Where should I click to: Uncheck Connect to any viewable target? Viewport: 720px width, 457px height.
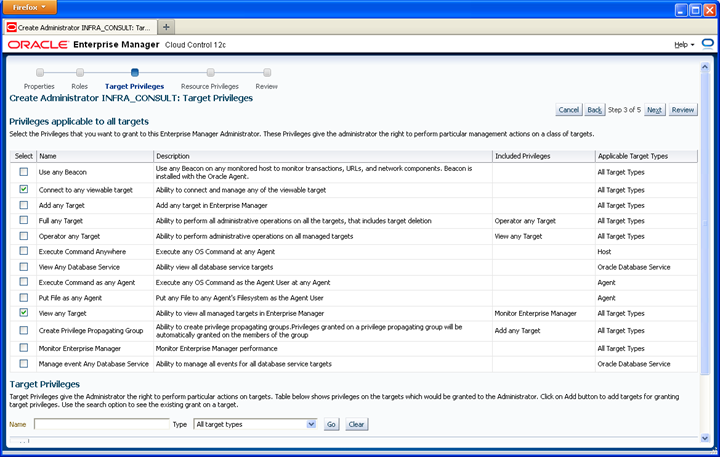23,189
